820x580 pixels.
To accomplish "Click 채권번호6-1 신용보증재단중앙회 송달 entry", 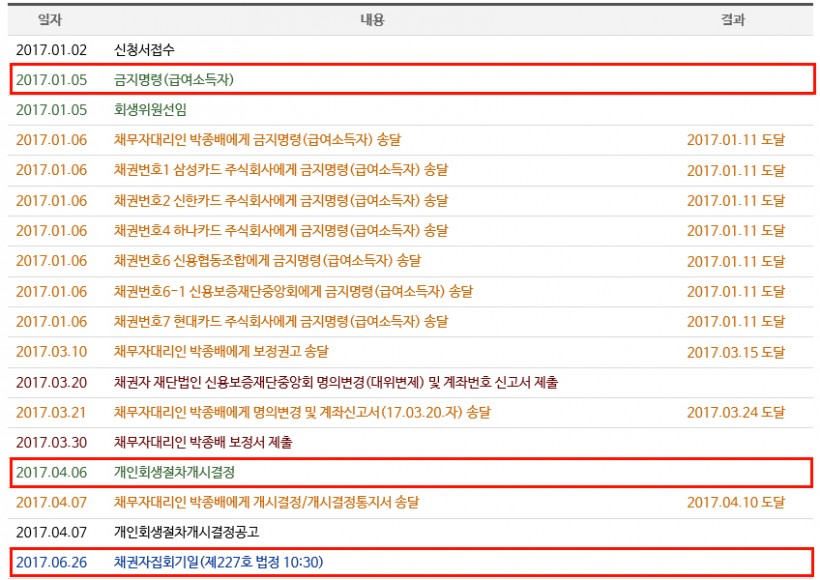I will [x=293, y=291].
